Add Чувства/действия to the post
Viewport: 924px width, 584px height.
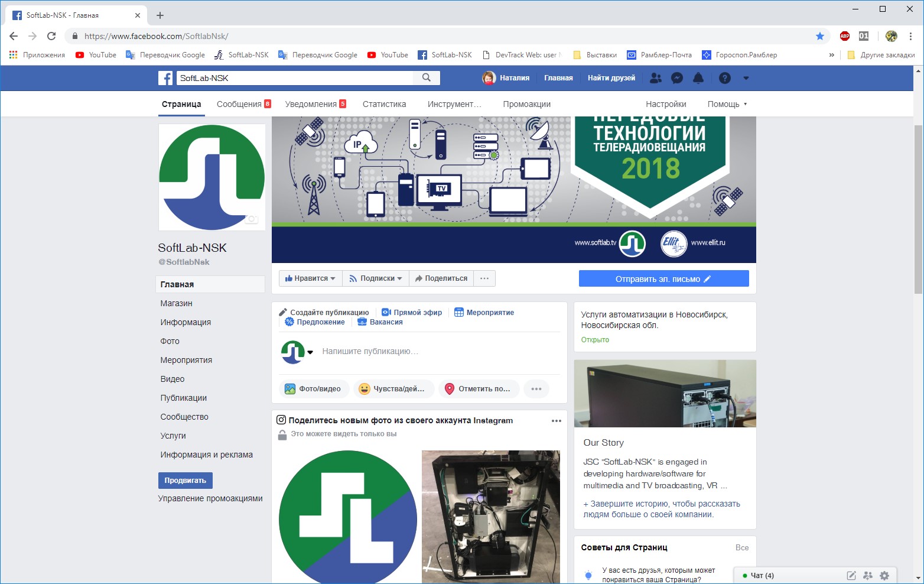pos(394,389)
